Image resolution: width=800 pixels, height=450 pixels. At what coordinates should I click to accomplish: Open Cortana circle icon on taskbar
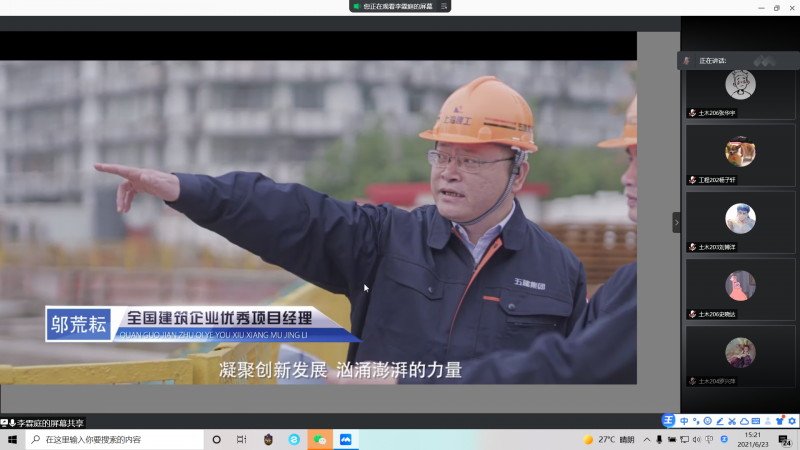tap(216, 439)
